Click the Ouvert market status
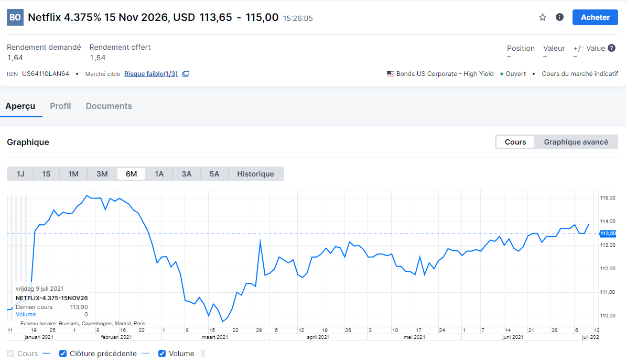The width and height of the screenshot is (626, 364). (515, 74)
